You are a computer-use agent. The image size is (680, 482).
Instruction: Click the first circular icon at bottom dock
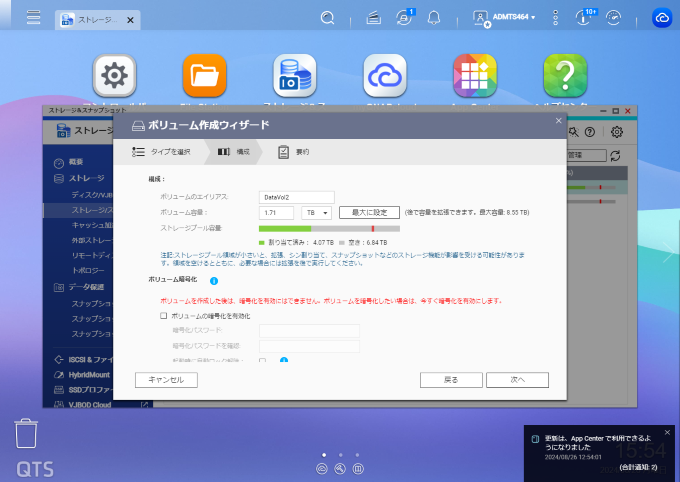pyautogui.click(x=322, y=469)
